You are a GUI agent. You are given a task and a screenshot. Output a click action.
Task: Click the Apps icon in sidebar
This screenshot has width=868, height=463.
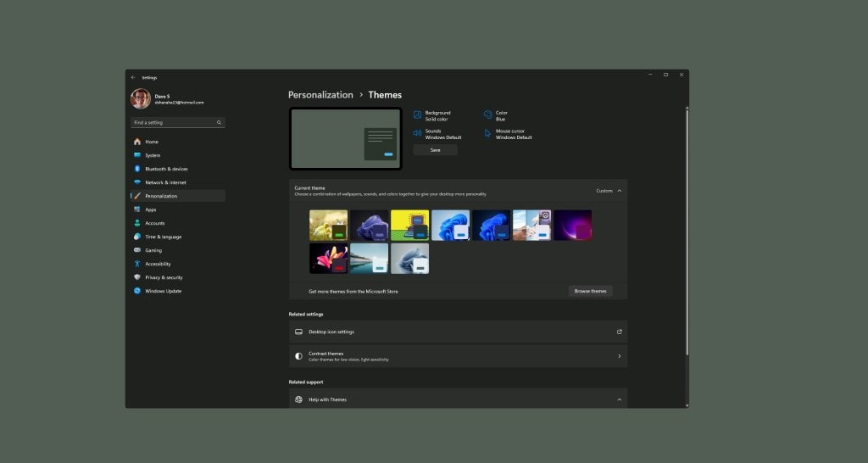click(137, 209)
